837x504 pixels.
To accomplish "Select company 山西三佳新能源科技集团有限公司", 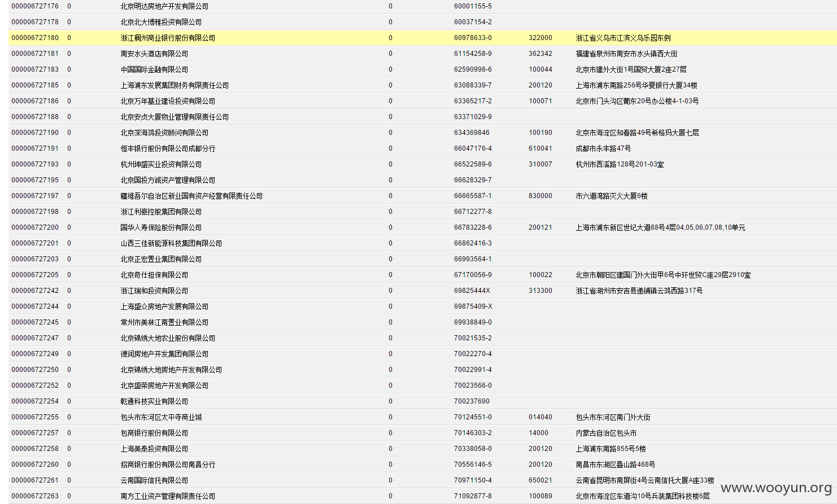I will [x=171, y=243].
